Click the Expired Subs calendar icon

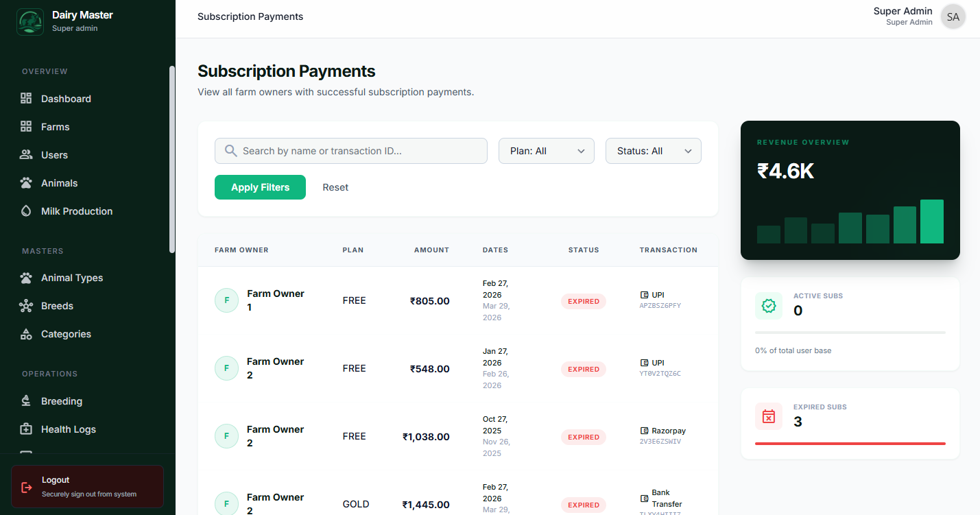(x=769, y=416)
